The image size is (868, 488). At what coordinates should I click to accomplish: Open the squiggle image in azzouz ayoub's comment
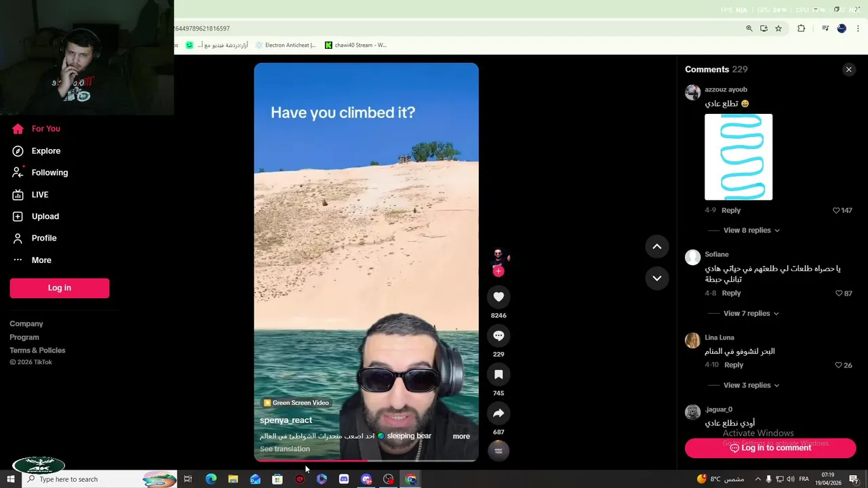click(x=738, y=157)
